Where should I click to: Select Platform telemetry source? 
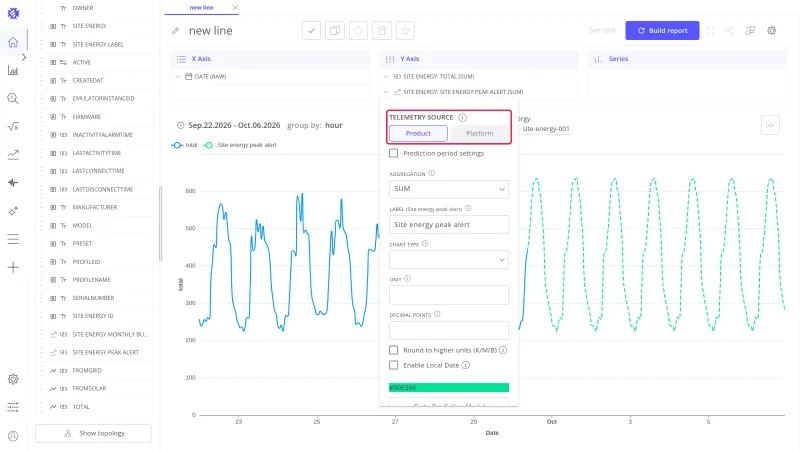tap(480, 133)
